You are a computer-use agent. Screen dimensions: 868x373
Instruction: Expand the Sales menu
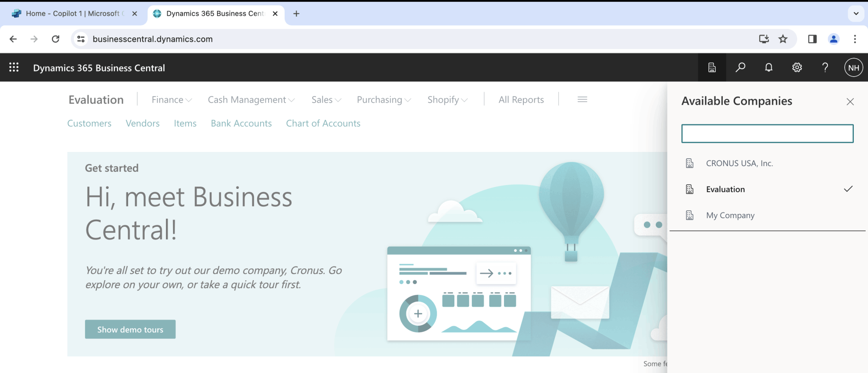[326, 99]
